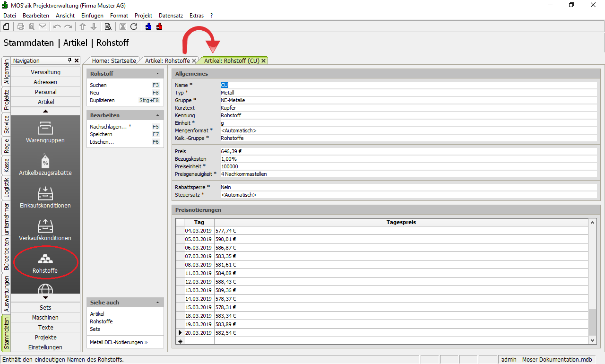Open Verkaufskonditionen navigation icon
The image size is (605, 364).
click(x=45, y=230)
